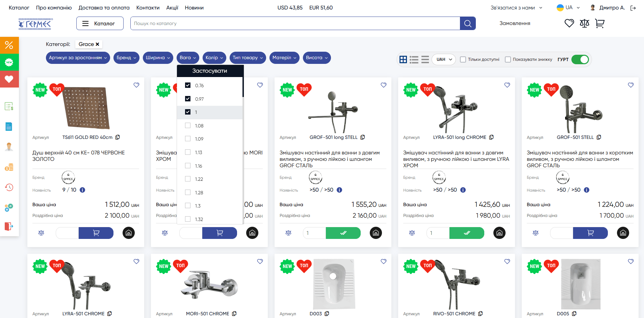The width and height of the screenshot is (644, 318).
Task: Add GROF-501 long STELL to favorites
Action: pyautogui.click(x=384, y=85)
